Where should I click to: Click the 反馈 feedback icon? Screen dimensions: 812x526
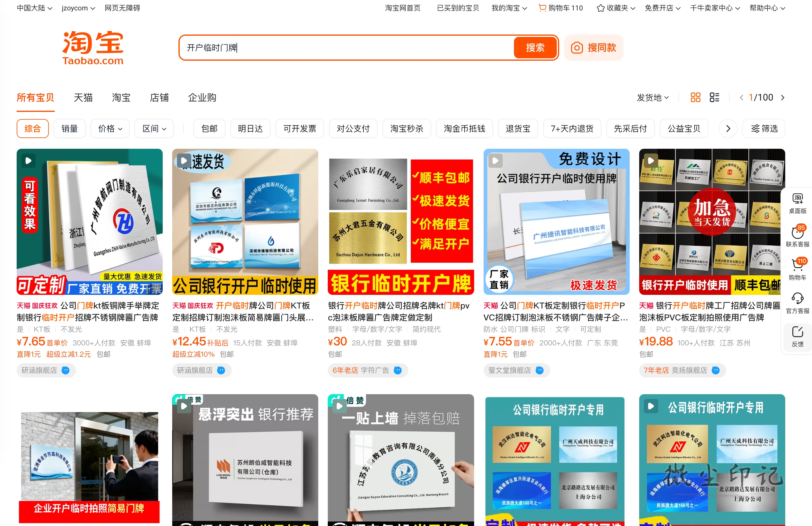click(797, 336)
